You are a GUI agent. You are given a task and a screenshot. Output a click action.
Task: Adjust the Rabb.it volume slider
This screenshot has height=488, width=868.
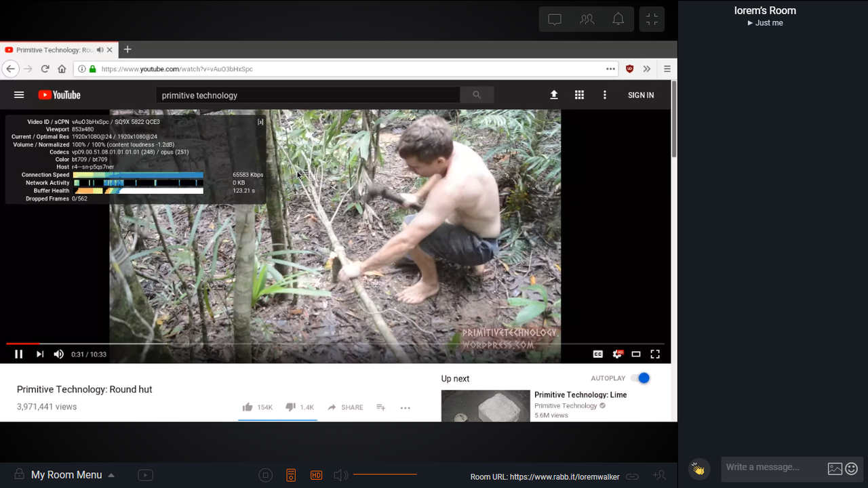385,474
